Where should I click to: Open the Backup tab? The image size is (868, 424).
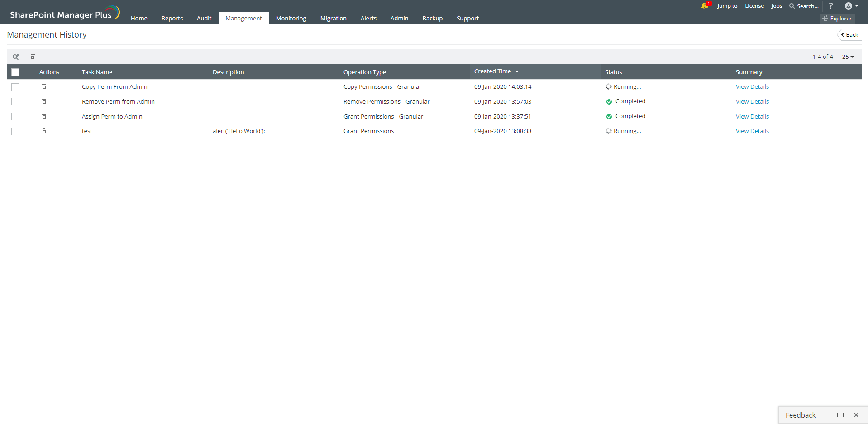[432, 18]
